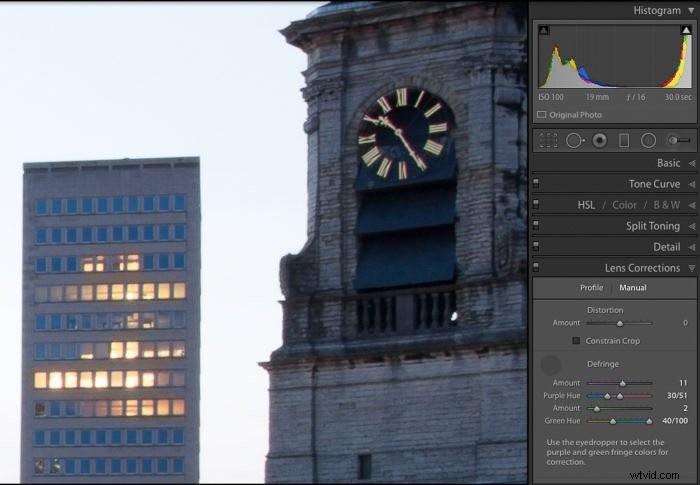Click the Lens Corrections panel title
The width and height of the screenshot is (700, 485).
click(x=642, y=268)
